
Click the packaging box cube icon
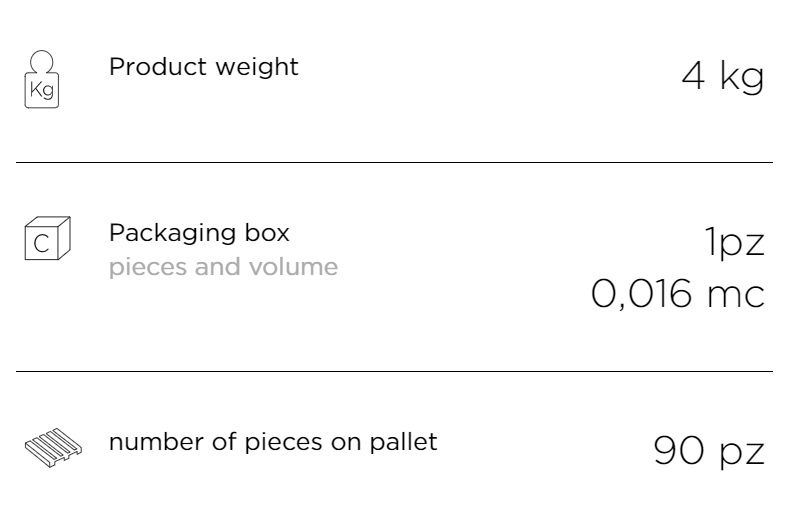coord(48,238)
